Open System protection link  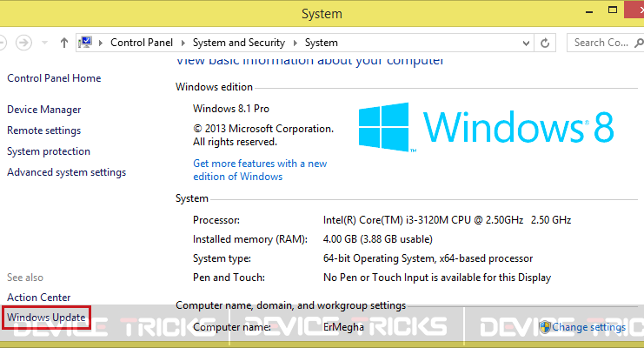pyautogui.click(x=49, y=151)
